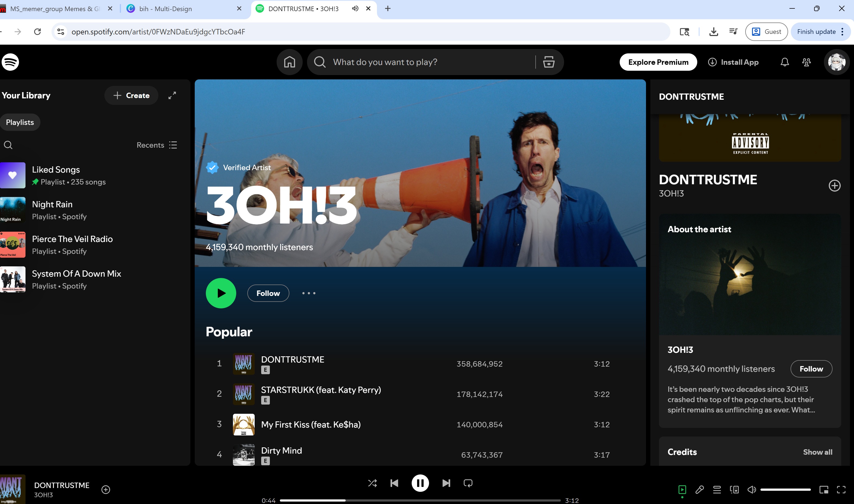Open three-dot more options for artist
Screen dimensions: 854x504
(309, 293)
